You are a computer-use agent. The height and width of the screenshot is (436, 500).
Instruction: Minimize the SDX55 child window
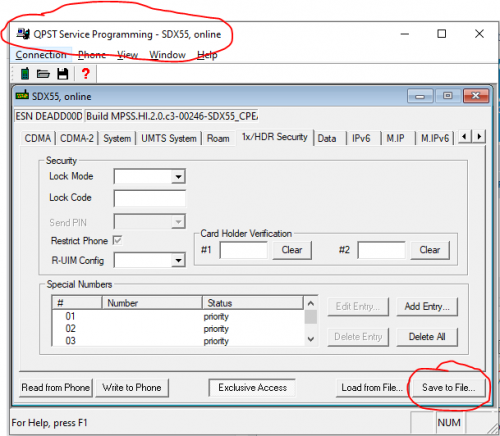tap(420, 96)
